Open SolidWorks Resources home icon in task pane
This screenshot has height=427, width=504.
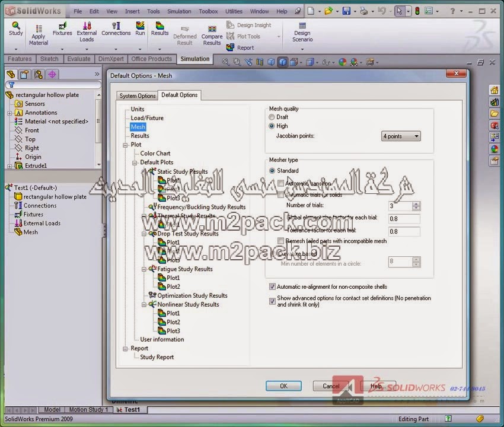click(x=494, y=90)
